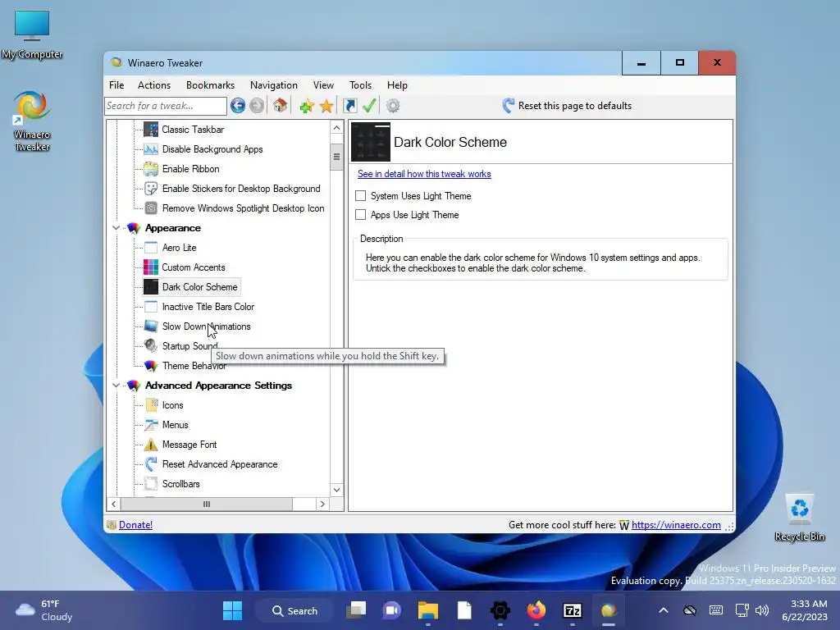Viewport: 840px width, 630px height.
Task: Open 7-Zip from the taskbar
Action: tap(572, 610)
